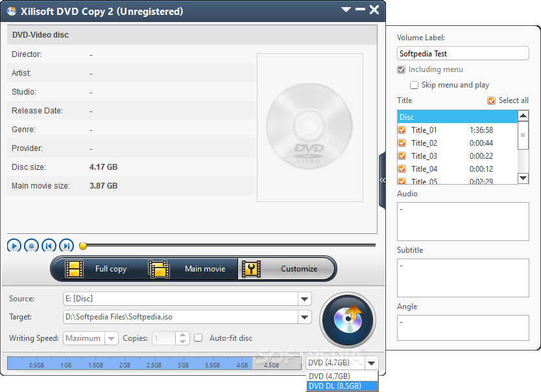
Task: Uncheck Title_05 checkbox
Action: point(402,181)
